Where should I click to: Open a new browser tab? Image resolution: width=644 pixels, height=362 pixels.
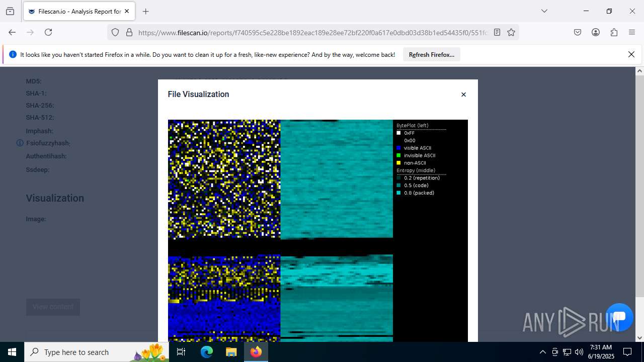point(146,11)
